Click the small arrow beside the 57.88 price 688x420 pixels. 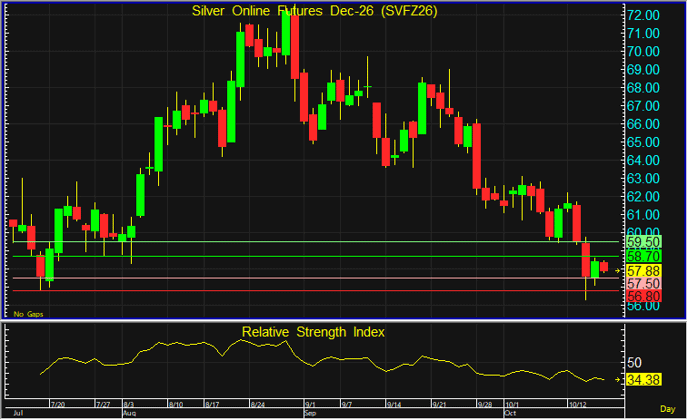[618, 271]
